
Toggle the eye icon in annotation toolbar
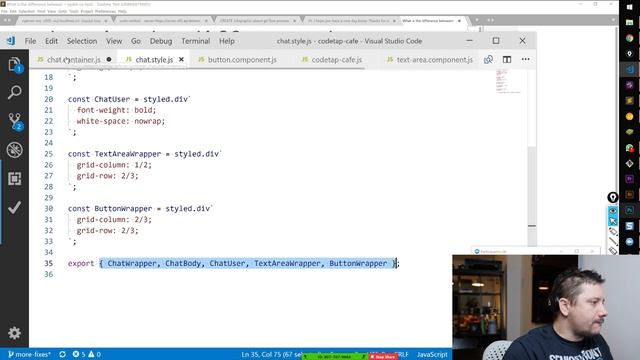click(x=613, y=211)
